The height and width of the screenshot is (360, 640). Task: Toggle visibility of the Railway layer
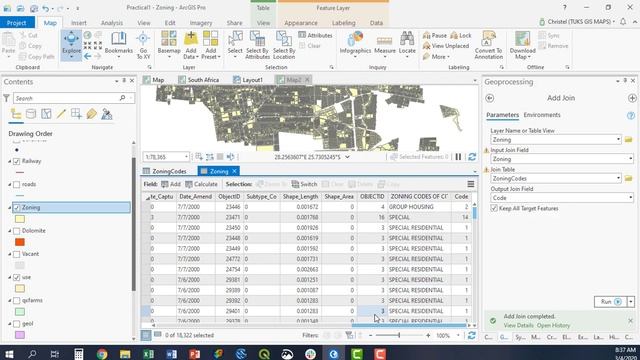click(17, 161)
